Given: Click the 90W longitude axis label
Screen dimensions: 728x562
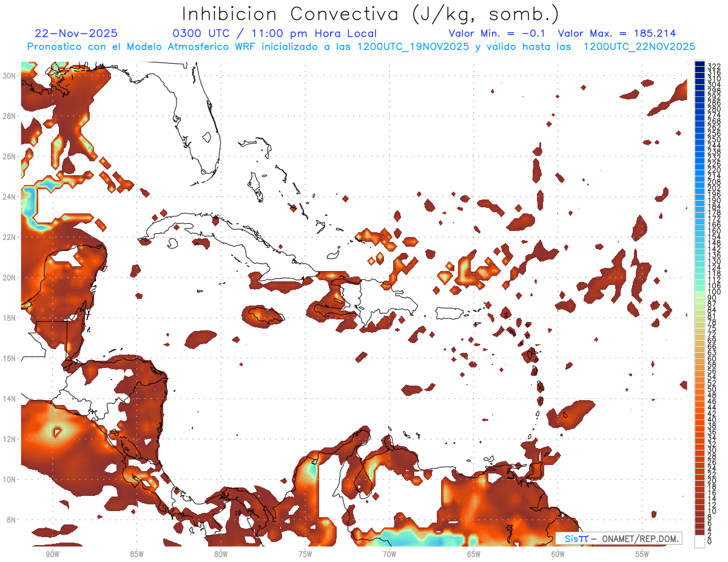Looking at the screenshot, I should click(52, 554).
